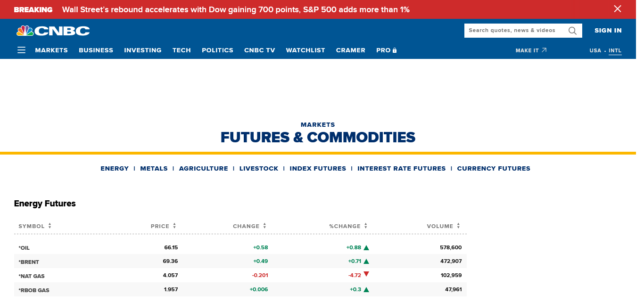The width and height of the screenshot is (644, 303).
Task: Go to the Watchlist tab
Action: [305, 50]
